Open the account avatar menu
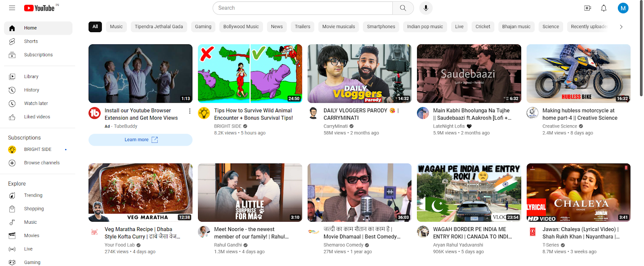This screenshot has height=266, width=644. pyautogui.click(x=623, y=8)
